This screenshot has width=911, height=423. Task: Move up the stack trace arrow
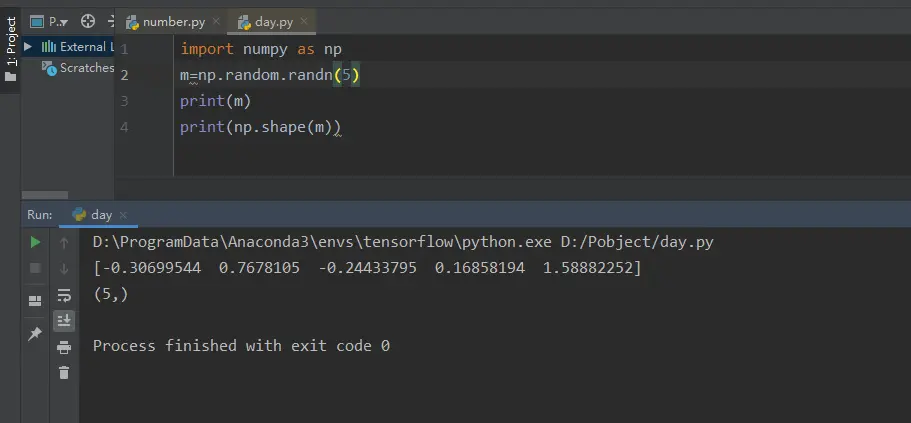click(x=64, y=243)
